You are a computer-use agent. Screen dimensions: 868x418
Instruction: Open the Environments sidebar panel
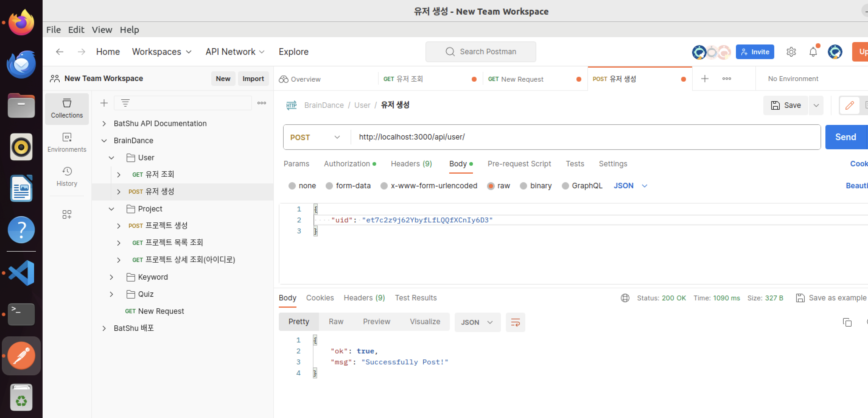67,143
